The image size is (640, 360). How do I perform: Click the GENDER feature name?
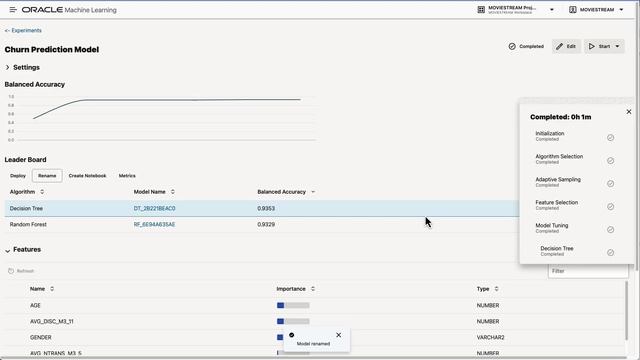point(40,338)
